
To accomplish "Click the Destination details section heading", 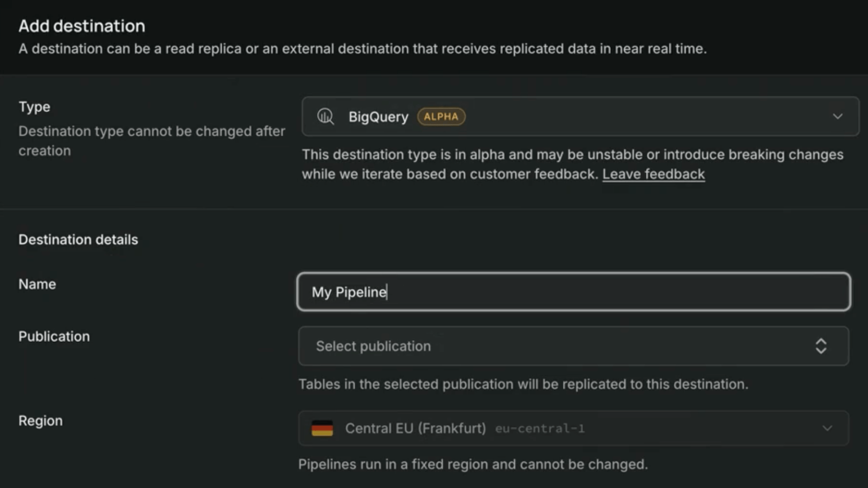I will pyautogui.click(x=78, y=240).
